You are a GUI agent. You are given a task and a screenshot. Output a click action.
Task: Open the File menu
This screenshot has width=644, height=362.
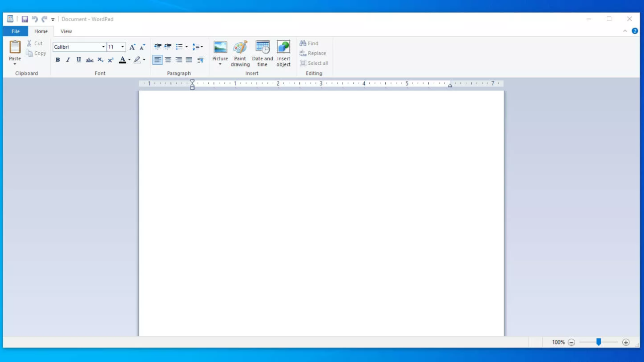point(16,31)
